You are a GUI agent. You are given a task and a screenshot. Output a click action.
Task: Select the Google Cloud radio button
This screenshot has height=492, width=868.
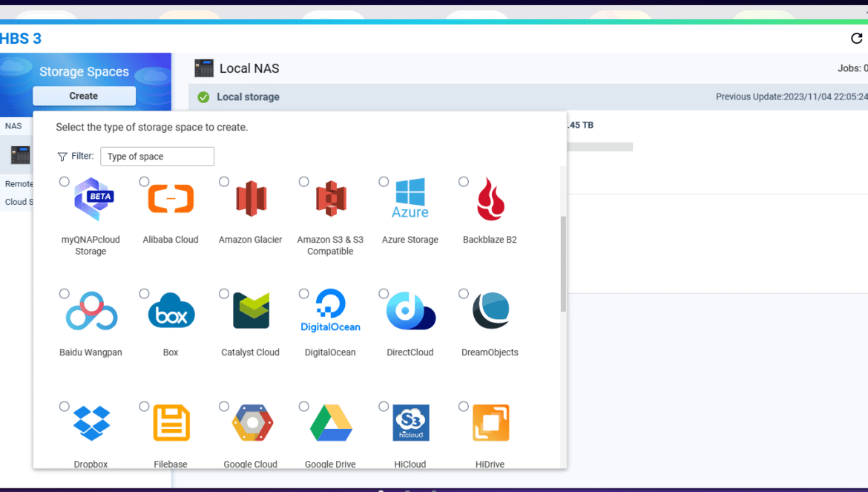[223, 406]
